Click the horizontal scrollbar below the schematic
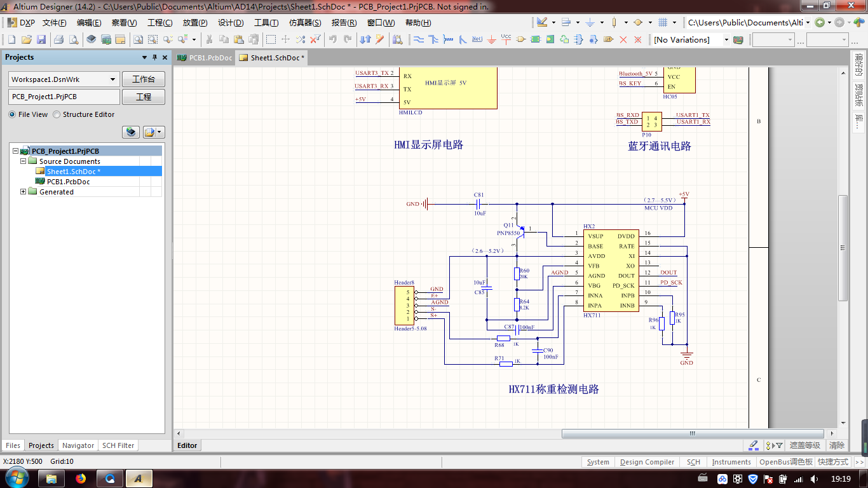The width and height of the screenshot is (868, 488). pyautogui.click(x=693, y=434)
